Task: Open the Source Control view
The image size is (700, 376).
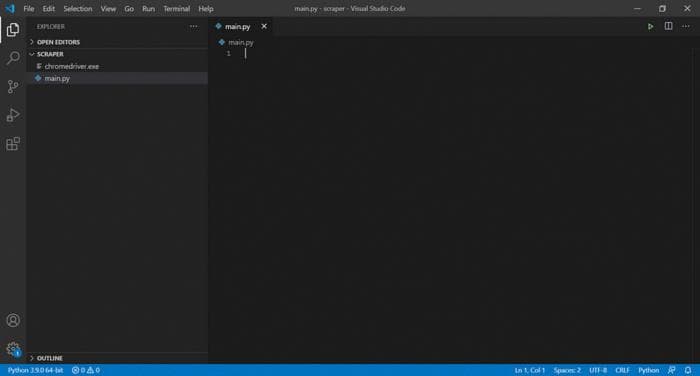Action: point(13,86)
